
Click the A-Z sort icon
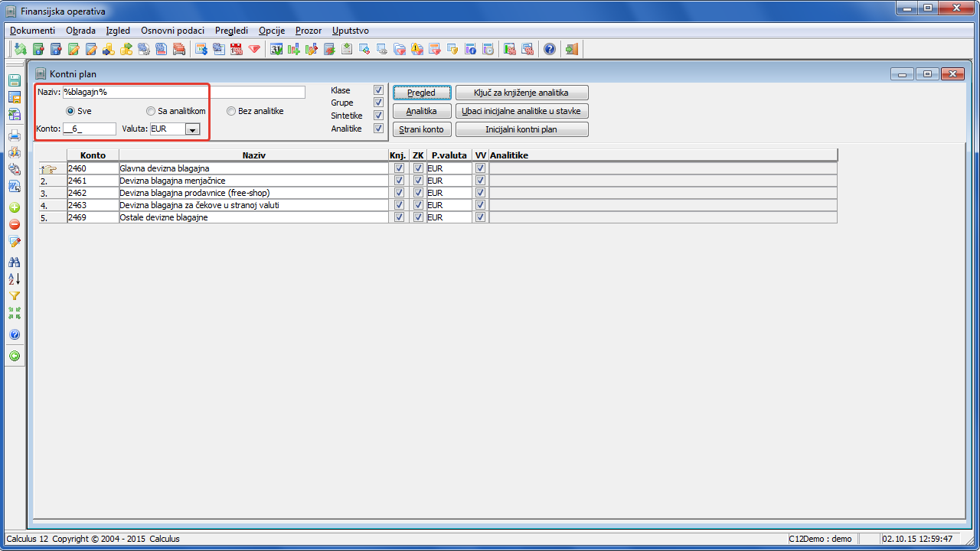pyautogui.click(x=14, y=279)
